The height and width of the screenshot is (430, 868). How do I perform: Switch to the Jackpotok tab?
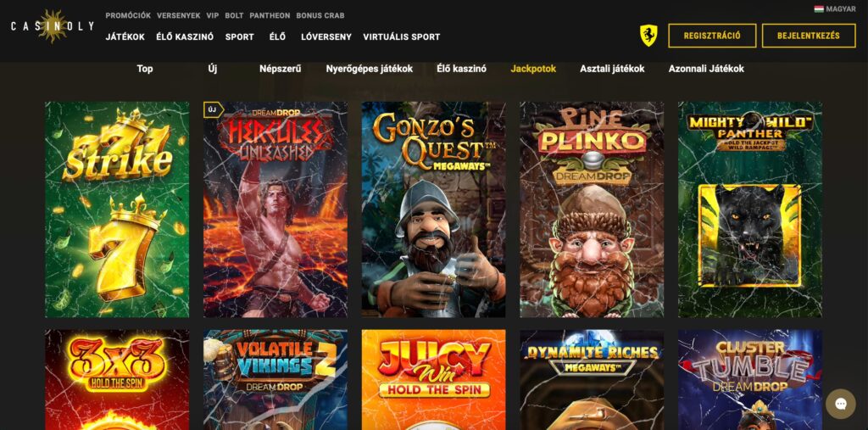(533, 69)
